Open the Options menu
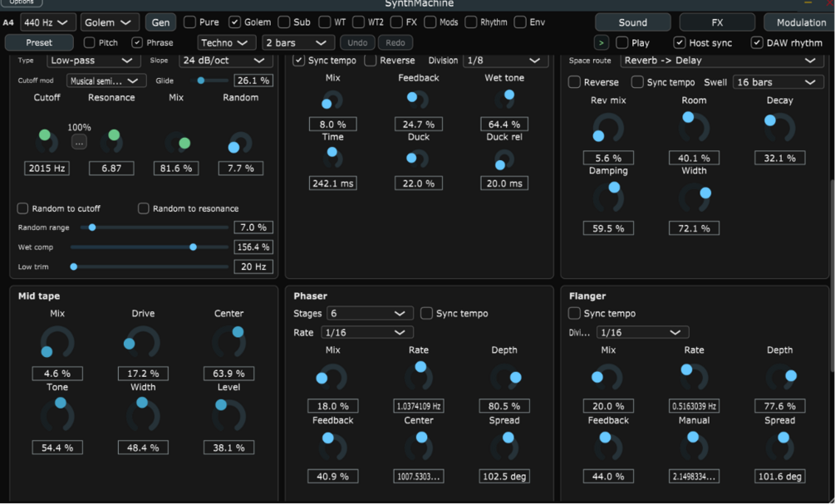835x504 pixels. 22,2
